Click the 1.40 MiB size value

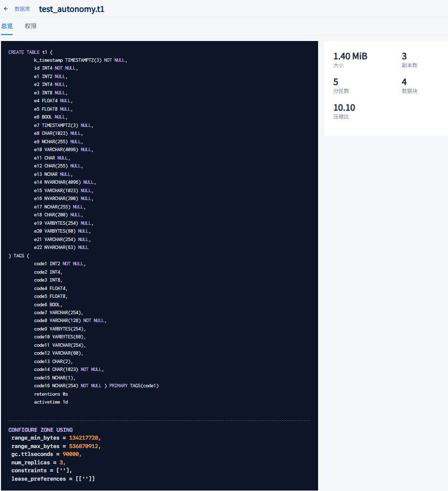pyautogui.click(x=350, y=56)
